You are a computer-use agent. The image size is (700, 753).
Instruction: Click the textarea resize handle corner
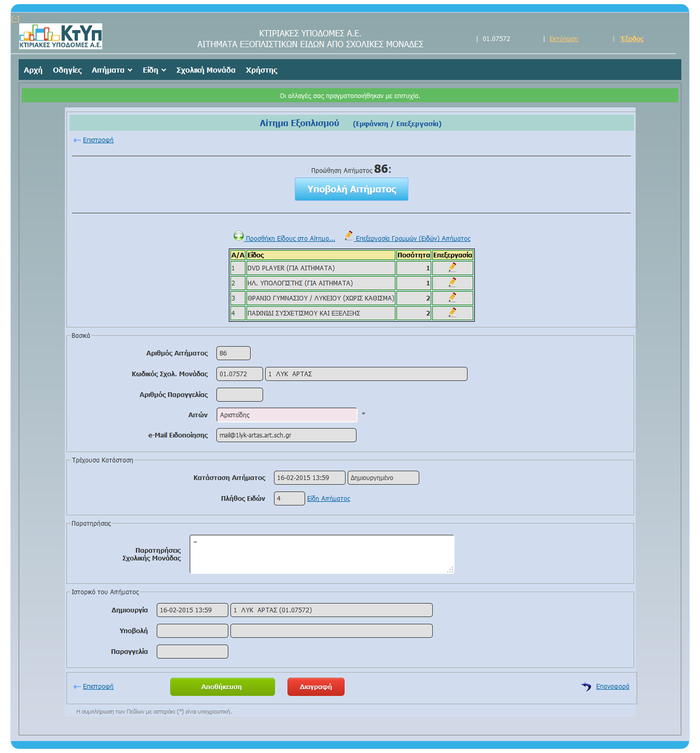[x=450, y=569]
